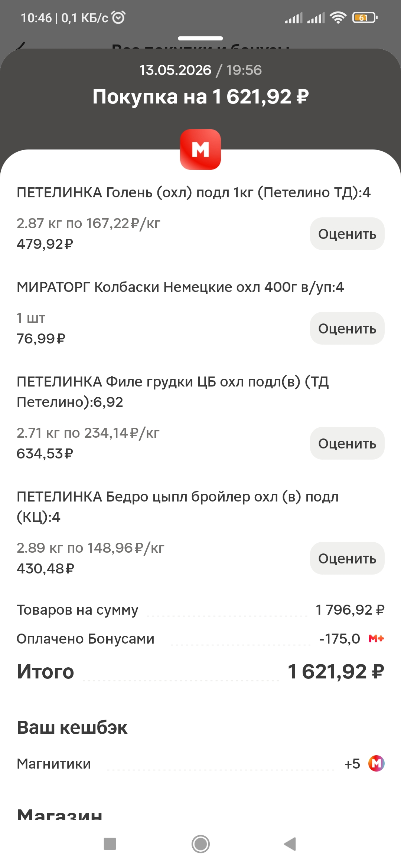Viewport: 401px width, 868px height.
Task: Open the ПЕТЕЛИНКА Голень product title
Action: (193, 193)
